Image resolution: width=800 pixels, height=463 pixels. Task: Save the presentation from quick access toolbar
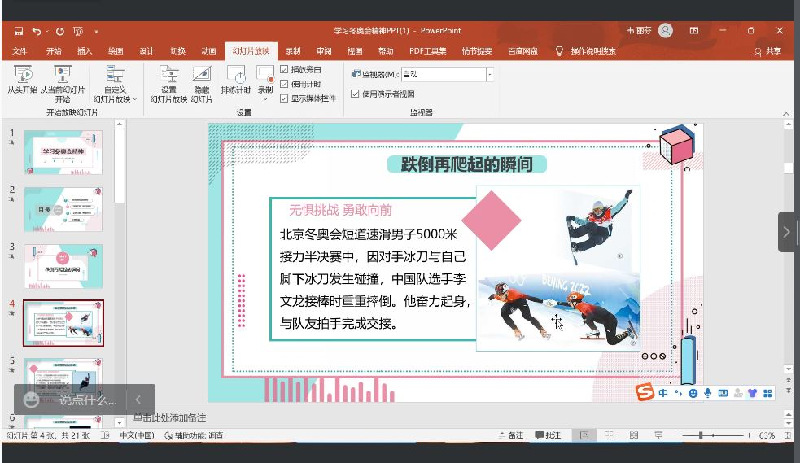(19, 31)
